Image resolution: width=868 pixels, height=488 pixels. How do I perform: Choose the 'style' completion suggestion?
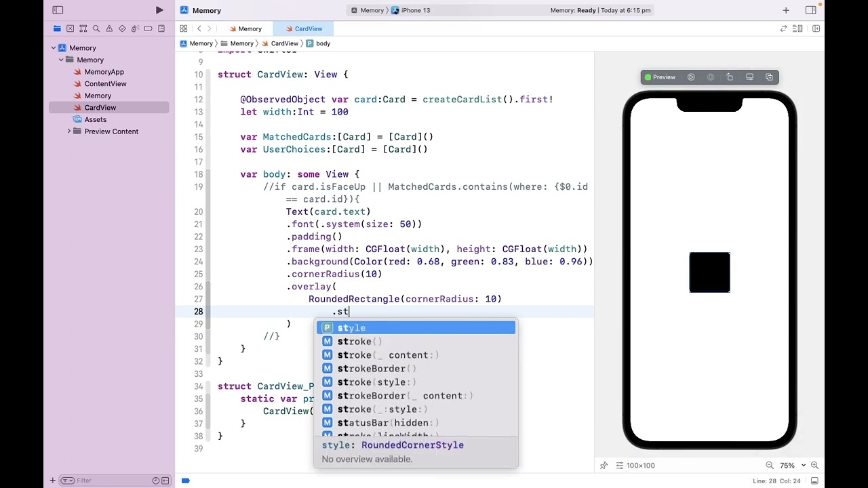(416, 328)
